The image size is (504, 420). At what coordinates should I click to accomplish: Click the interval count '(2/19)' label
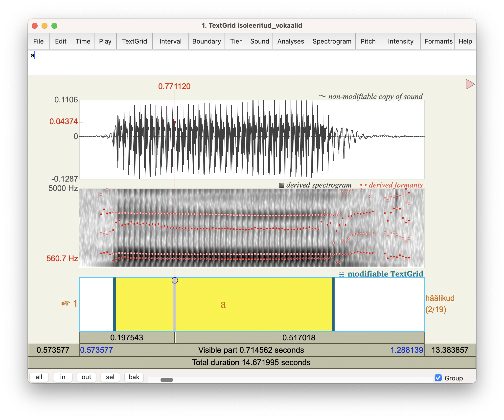click(x=436, y=309)
